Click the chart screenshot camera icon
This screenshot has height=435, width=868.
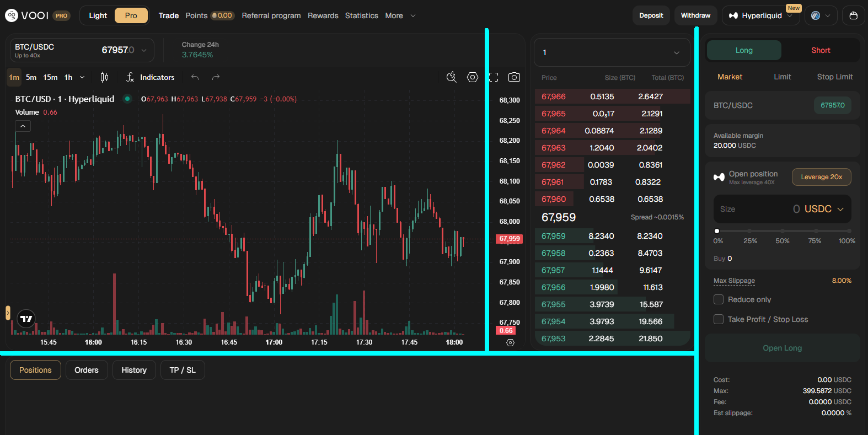(514, 77)
